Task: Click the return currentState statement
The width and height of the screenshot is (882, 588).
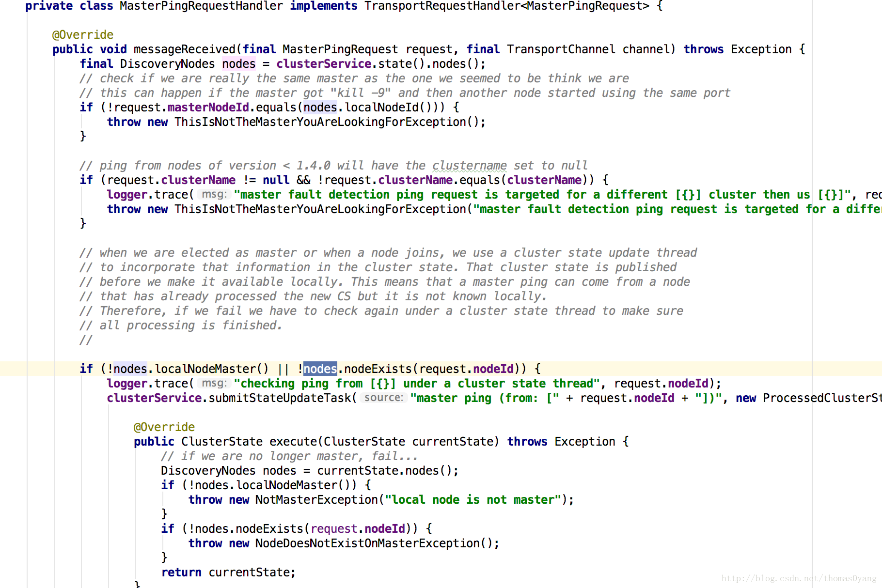Action: click(228, 573)
